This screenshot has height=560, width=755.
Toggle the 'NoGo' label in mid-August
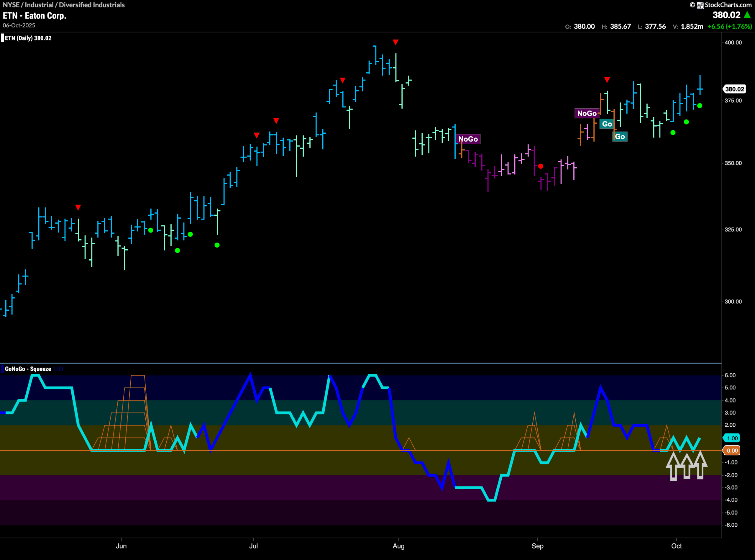tap(469, 139)
